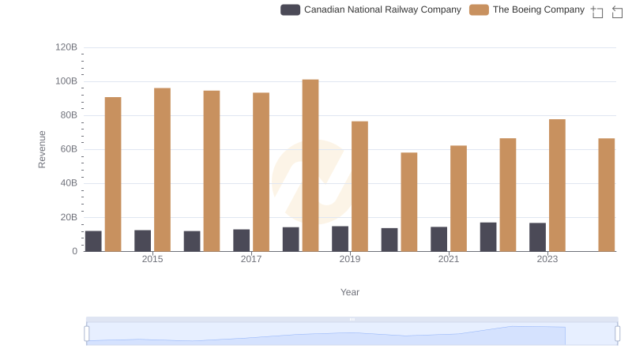Screen dimensions: 632x364
Task: Click the data zoom top drag bar
Action: pos(352,319)
